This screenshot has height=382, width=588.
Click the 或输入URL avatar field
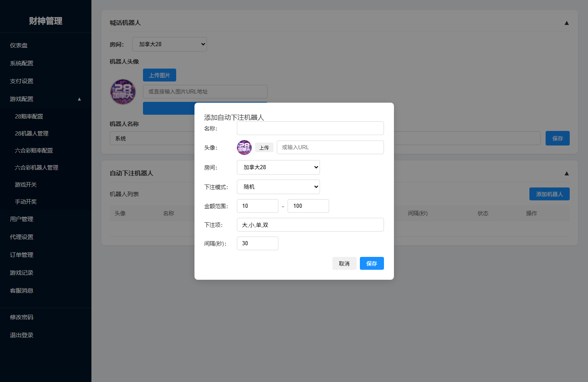(330, 147)
